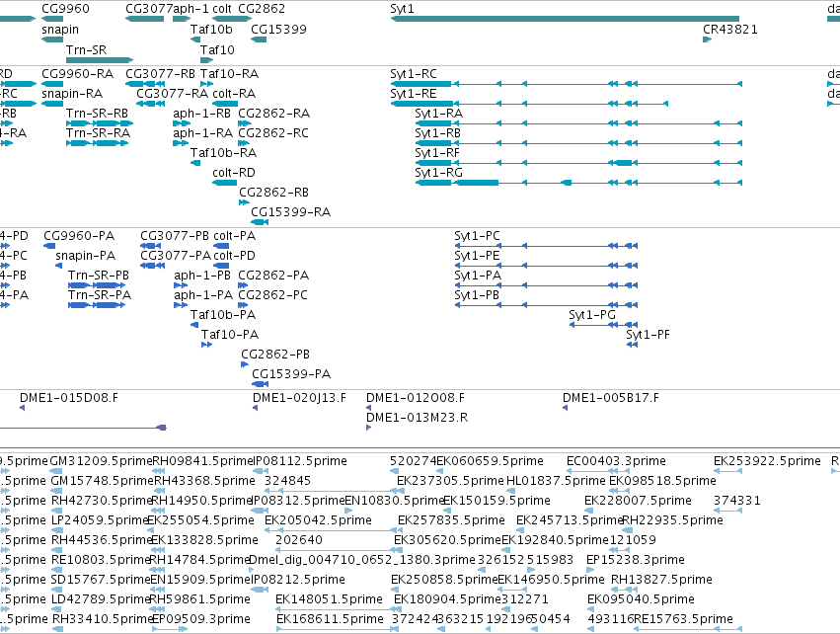Click the DME1-020J13.F feature label

click(x=299, y=398)
